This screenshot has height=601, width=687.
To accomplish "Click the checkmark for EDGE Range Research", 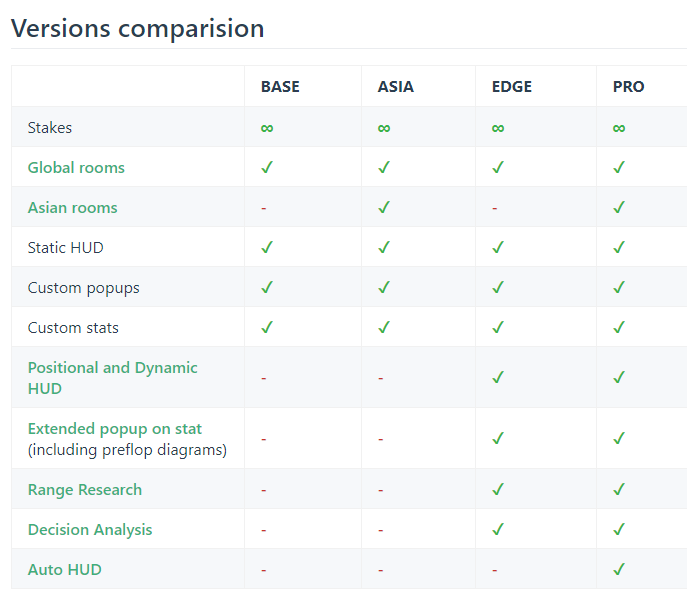I will coord(498,490).
